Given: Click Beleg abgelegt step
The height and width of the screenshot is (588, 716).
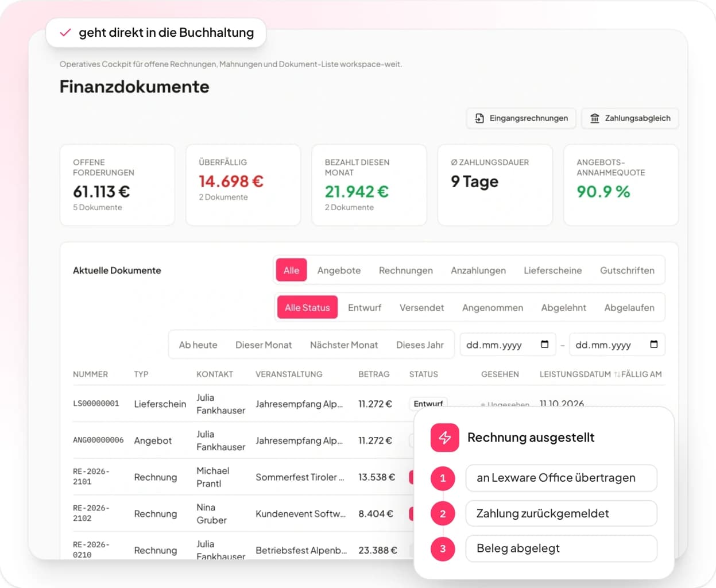Looking at the screenshot, I should coord(561,548).
